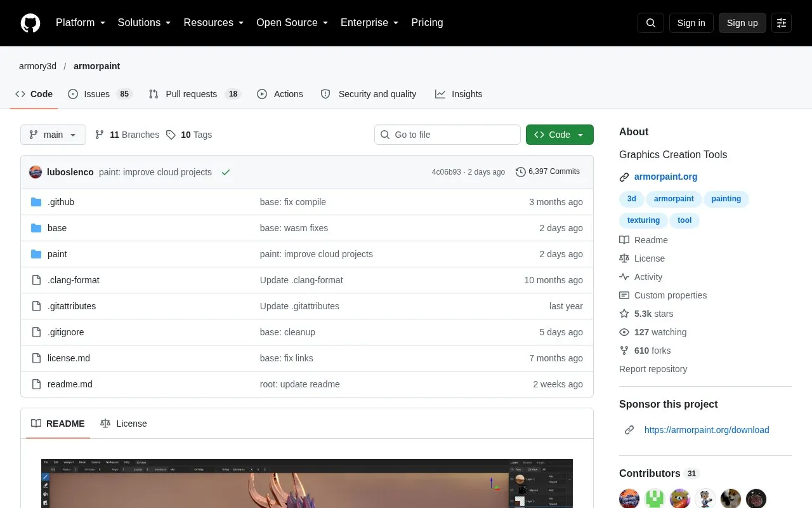Expand the Open Source menu

tap(292, 23)
